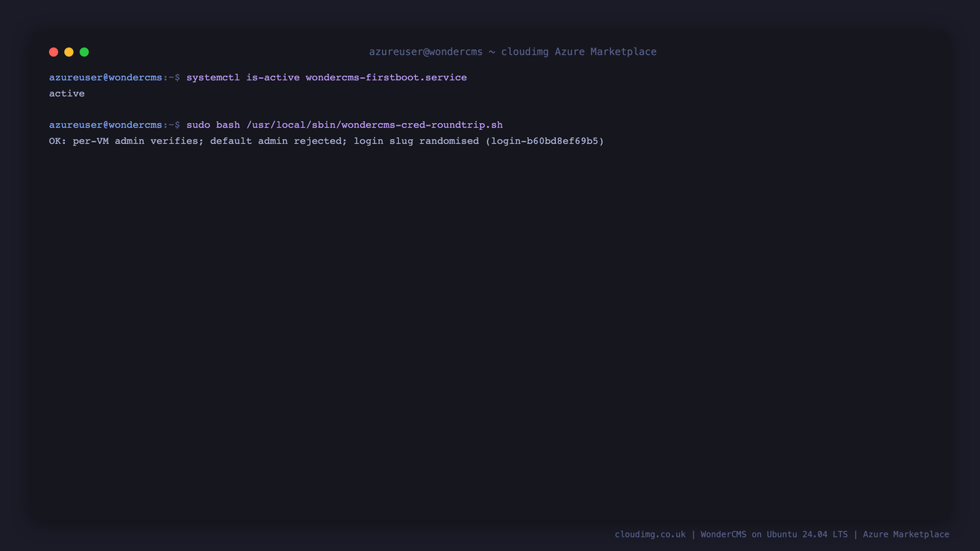980x551 pixels.
Task: Click the 'OK: per-VM admin verifies' output line
Action: pyautogui.click(x=326, y=141)
